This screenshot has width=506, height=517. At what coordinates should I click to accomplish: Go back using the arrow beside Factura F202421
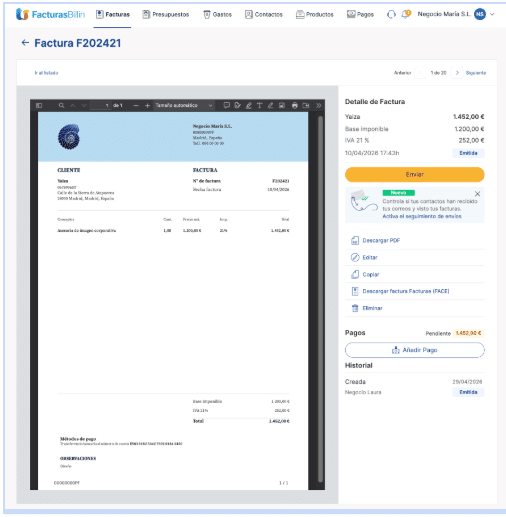[25, 43]
